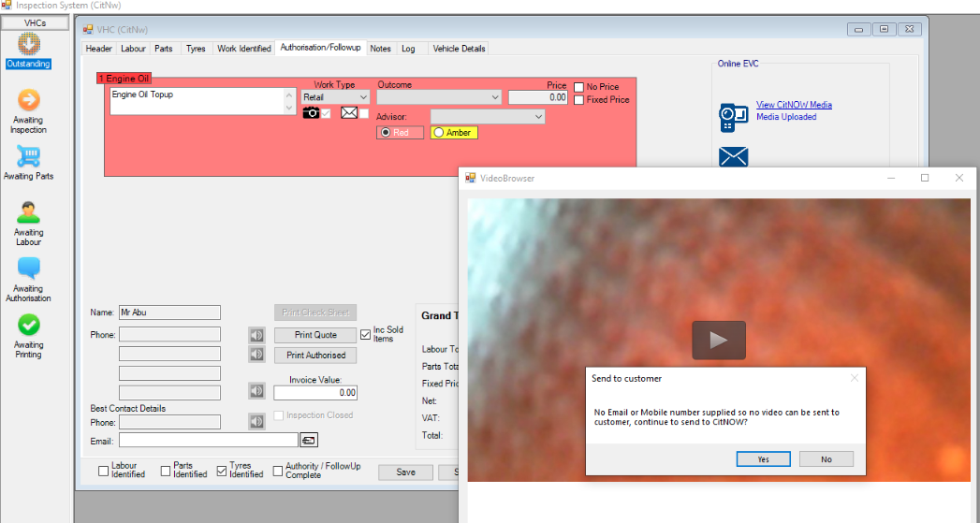This screenshot has width=980, height=523.
Task: Click No in Send to customer dialog
Action: [x=826, y=459]
